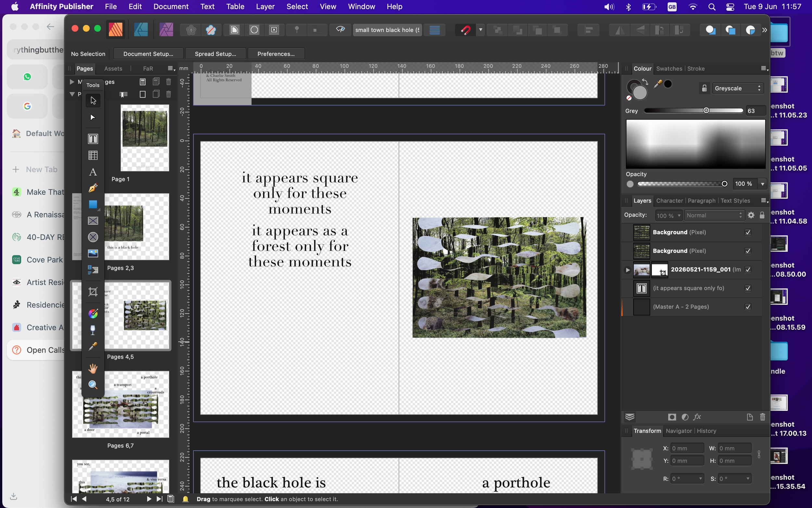Toggle visibility of first Background layer
The height and width of the screenshot is (508, 812).
point(748,232)
